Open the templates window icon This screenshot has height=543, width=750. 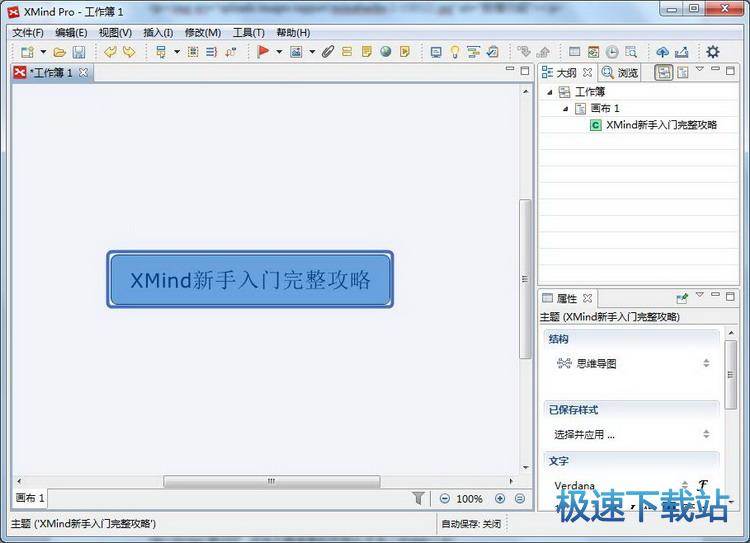point(574,52)
